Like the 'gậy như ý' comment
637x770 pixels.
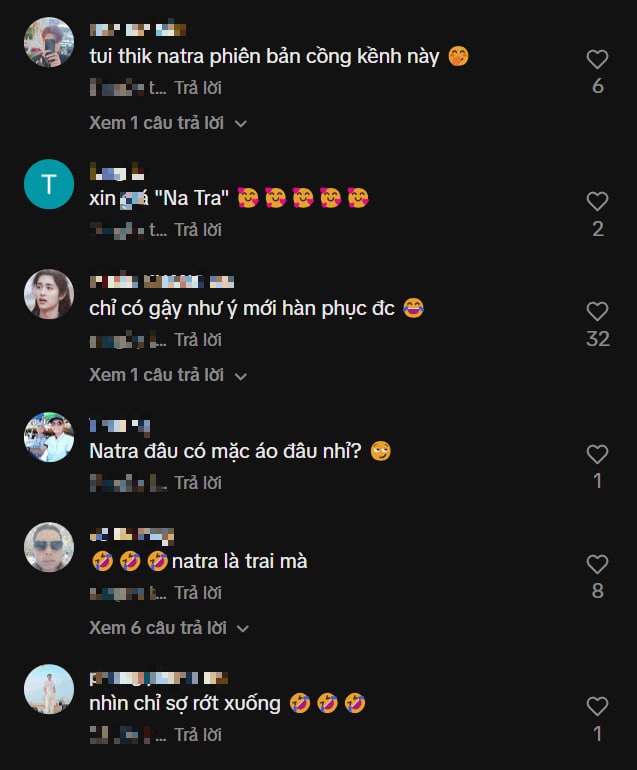tap(597, 312)
